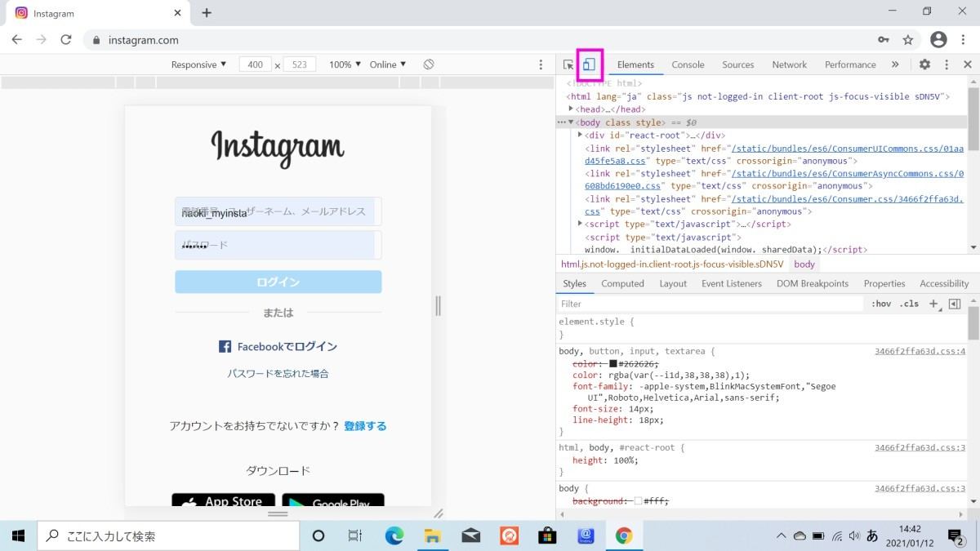Viewport: 980px width, 551px height.
Task: Open notification center icon
Action: pos(955,535)
